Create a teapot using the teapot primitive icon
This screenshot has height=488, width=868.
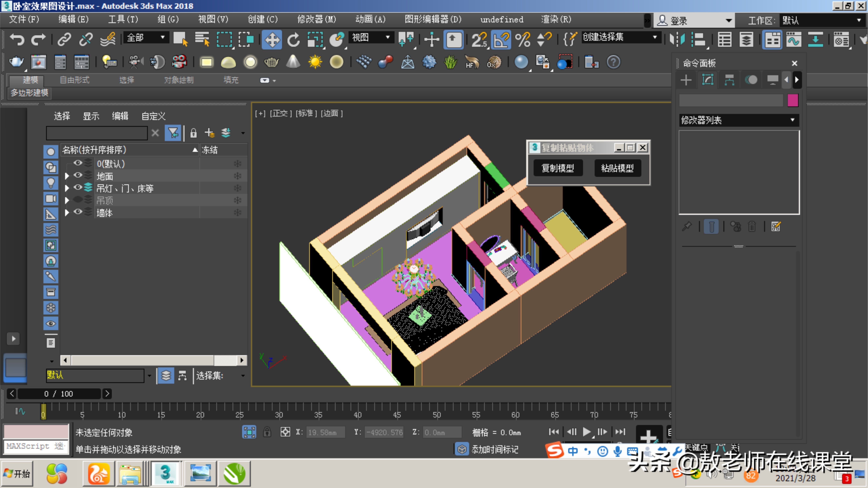tap(272, 62)
